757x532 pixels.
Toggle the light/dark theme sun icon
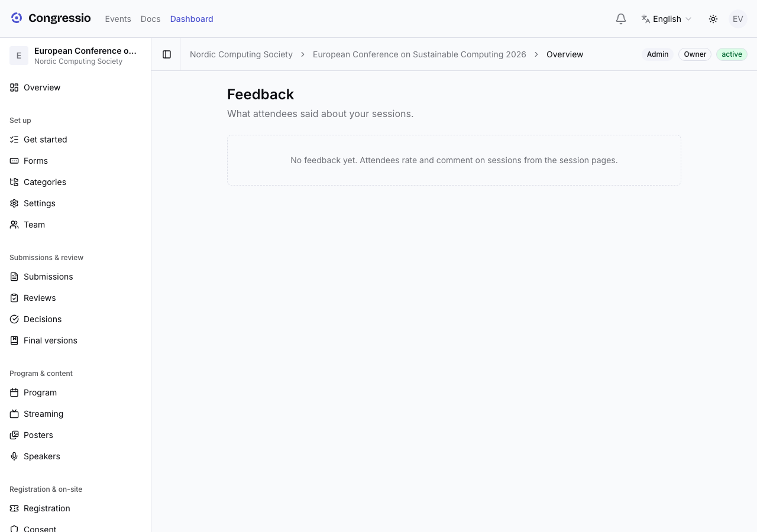point(713,19)
